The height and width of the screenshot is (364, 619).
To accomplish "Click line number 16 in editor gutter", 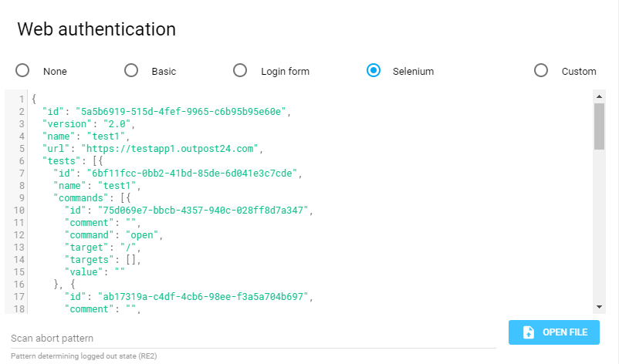I will 19,284.
